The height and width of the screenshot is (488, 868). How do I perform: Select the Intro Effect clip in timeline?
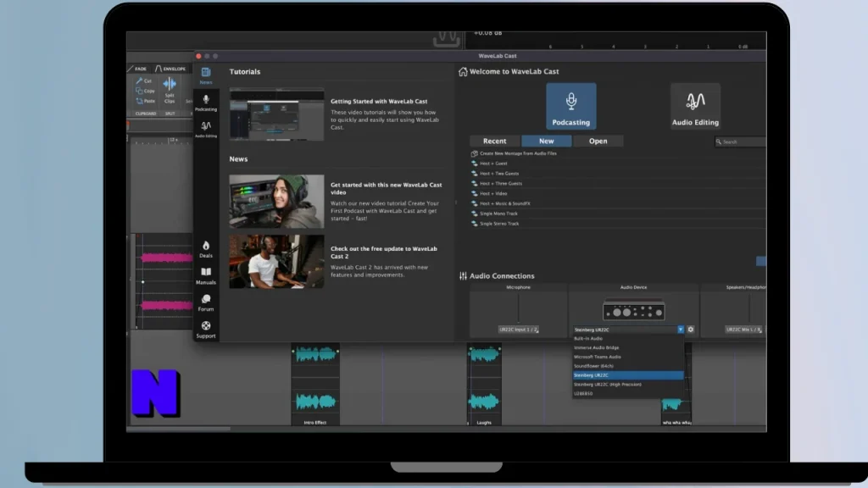coord(315,384)
